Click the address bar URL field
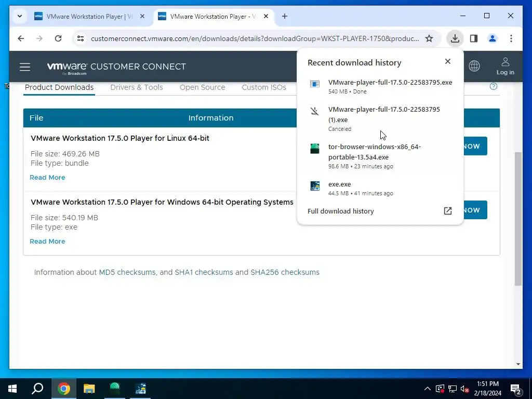 (255, 38)
